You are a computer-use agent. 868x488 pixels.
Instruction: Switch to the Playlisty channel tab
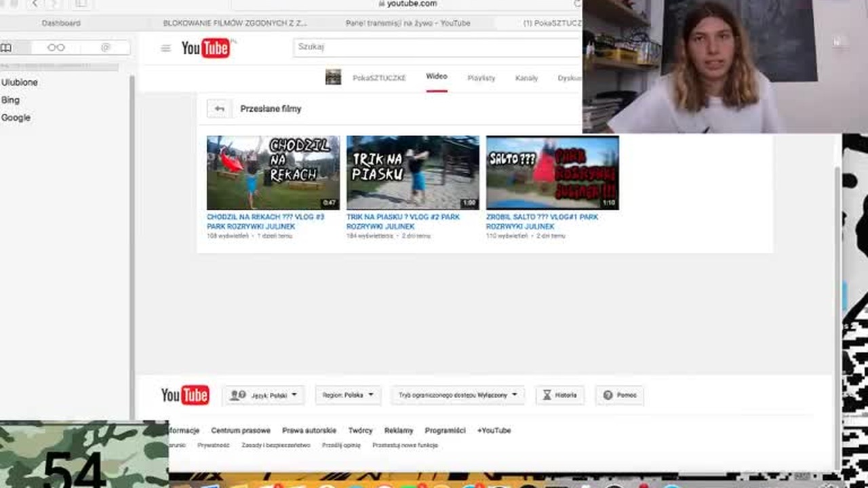(481, 78)
